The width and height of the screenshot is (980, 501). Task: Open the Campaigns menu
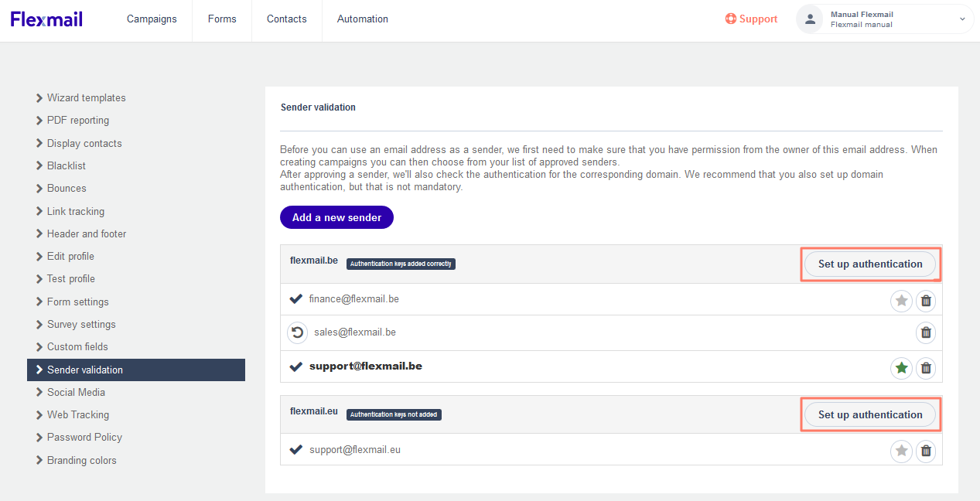pyautogui.click(x=152, y=19)
